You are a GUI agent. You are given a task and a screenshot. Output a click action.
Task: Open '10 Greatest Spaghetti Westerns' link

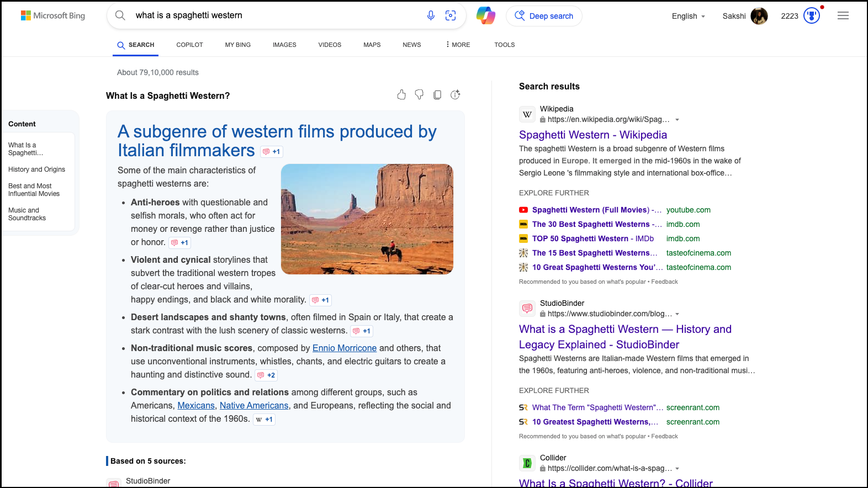pyautogui.click(x=595, y=422)
